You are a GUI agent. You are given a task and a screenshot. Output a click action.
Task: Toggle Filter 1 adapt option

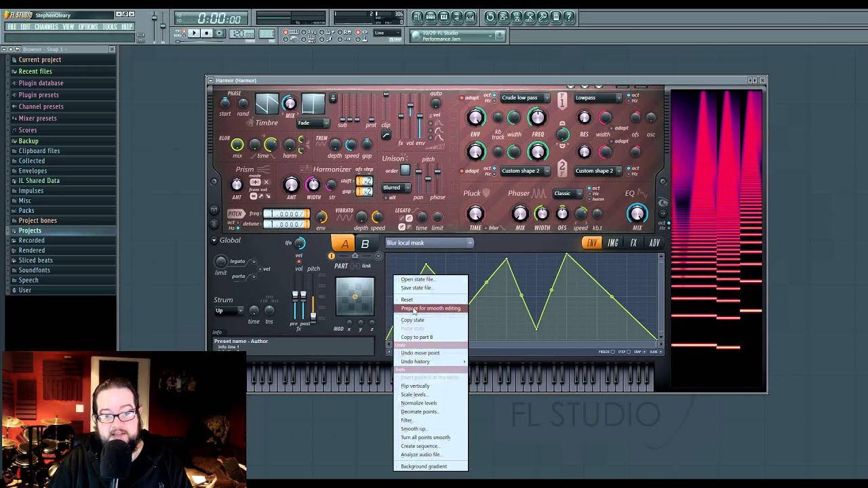462,98
